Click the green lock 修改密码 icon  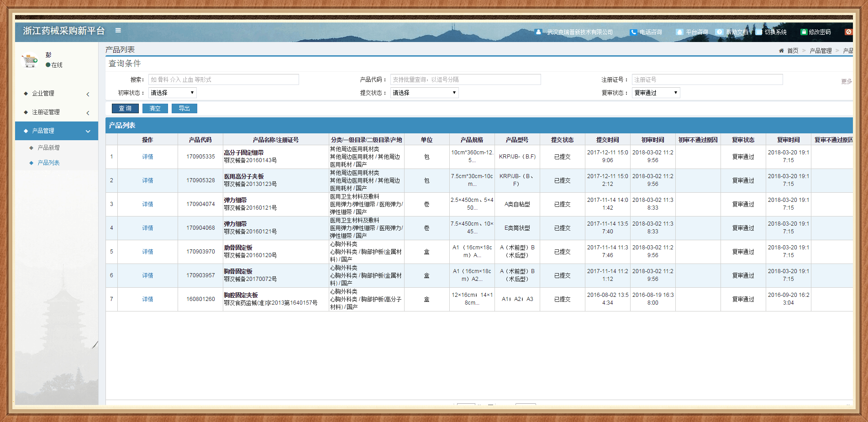[x=804, y=32]
